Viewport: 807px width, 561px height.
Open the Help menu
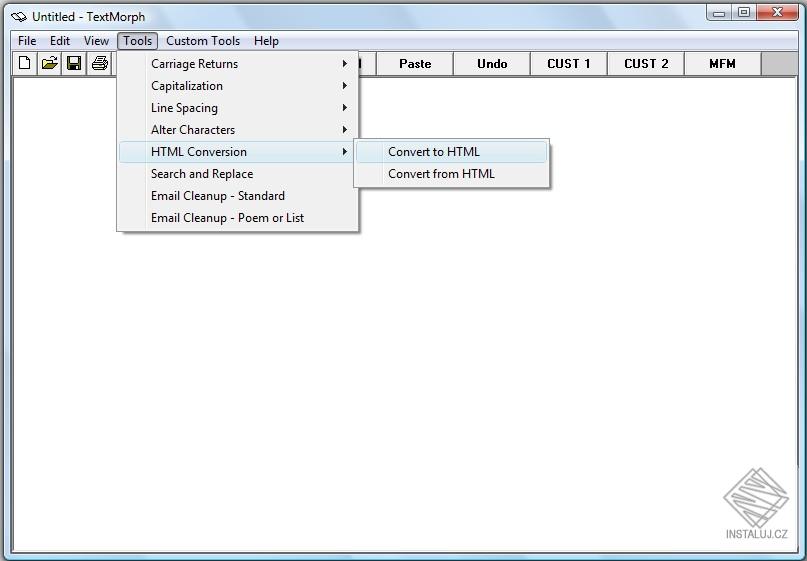266,41
